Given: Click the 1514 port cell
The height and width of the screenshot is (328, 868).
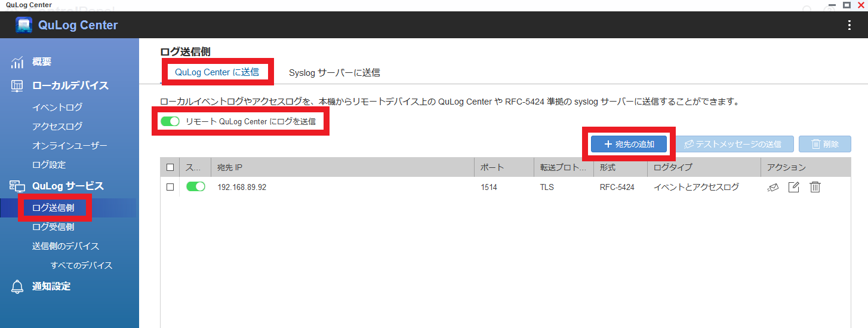Looking at the screenshot, I should (488, 187).
